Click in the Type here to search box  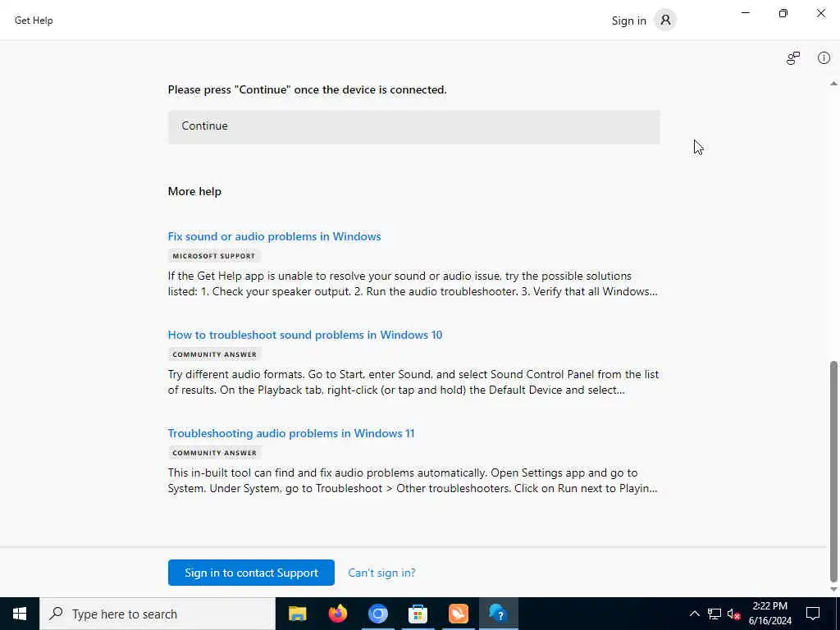click(157, 614)
